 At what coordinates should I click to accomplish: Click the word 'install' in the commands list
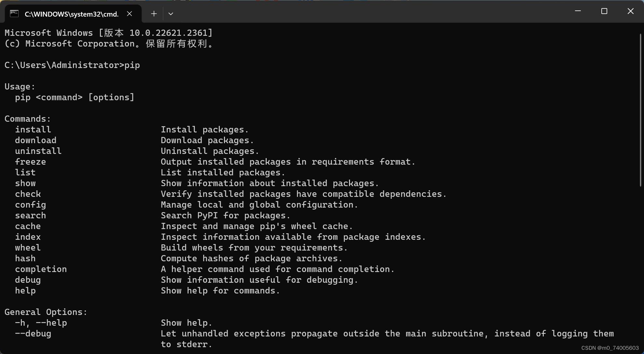coord(33,129)
